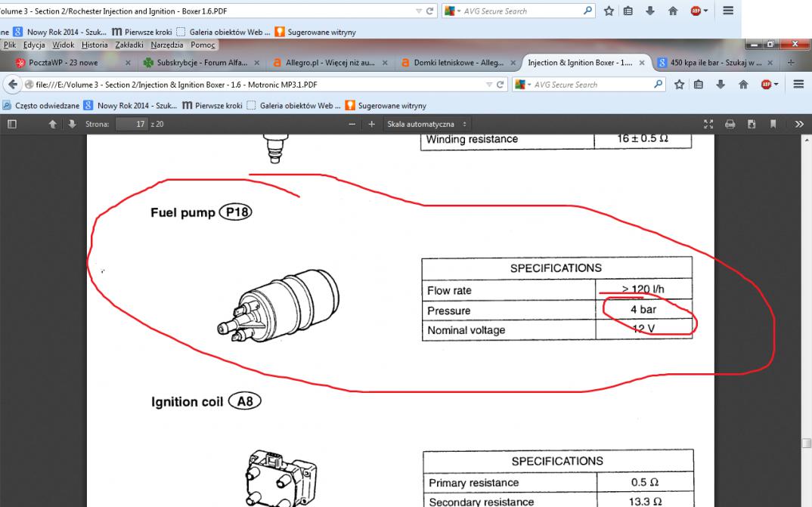The width and height of the screenshot is (812, 507).
Task: Click magnifier in front window AVG search
Action: pos(659,84)
